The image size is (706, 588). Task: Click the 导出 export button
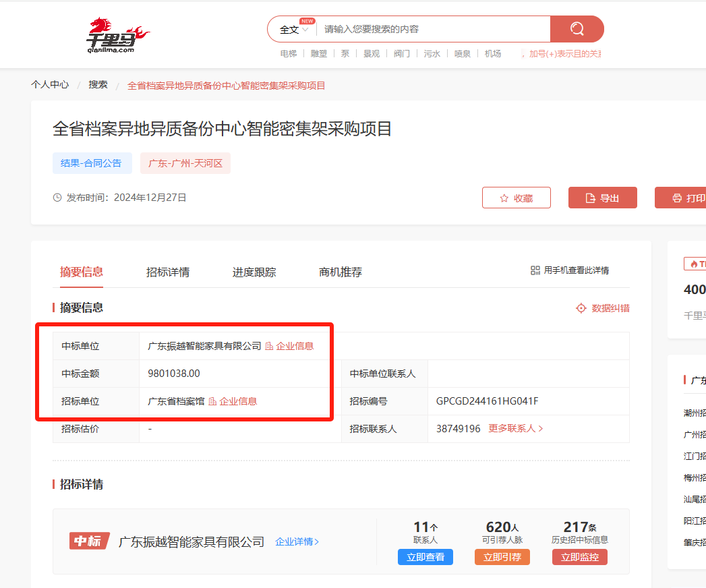tap(602, 198)
